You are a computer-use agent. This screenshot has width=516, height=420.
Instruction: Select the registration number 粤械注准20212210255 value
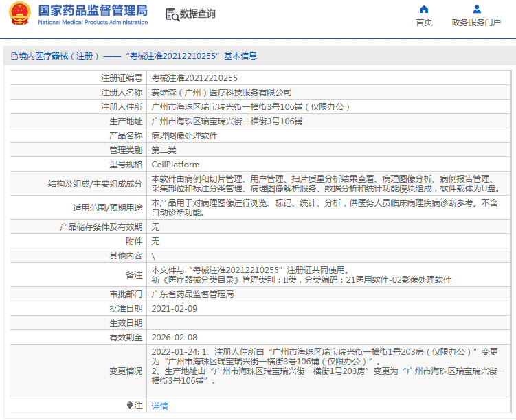pos(194,78)
